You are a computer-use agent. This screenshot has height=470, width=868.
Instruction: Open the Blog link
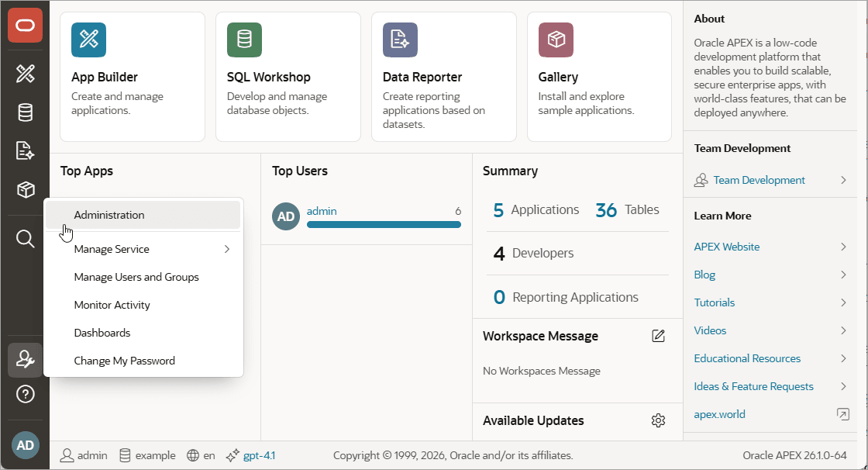[704, 275]
